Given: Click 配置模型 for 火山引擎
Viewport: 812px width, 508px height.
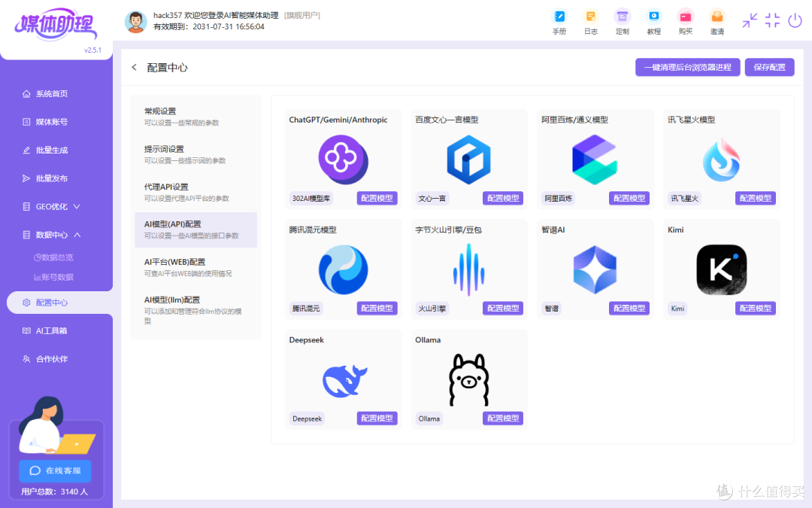Looking at the screenshot, I should 503,308.
